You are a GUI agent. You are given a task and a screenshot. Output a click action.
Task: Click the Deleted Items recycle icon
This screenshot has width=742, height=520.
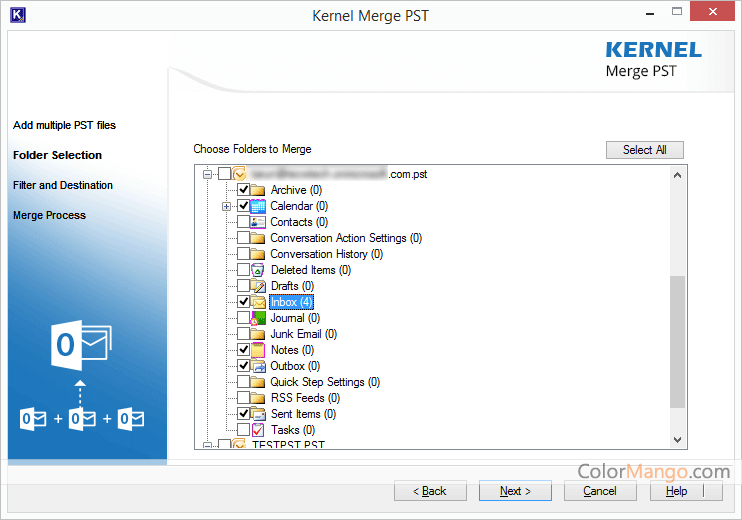point(258,270)
